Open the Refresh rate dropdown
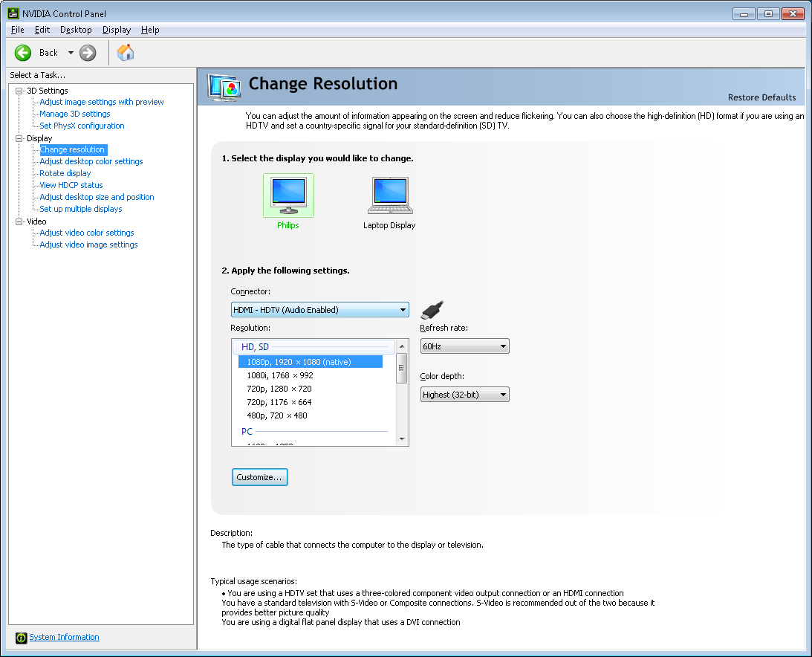This screenshot has width=812, height=657. pyautogui.click(x=464, y=346)
